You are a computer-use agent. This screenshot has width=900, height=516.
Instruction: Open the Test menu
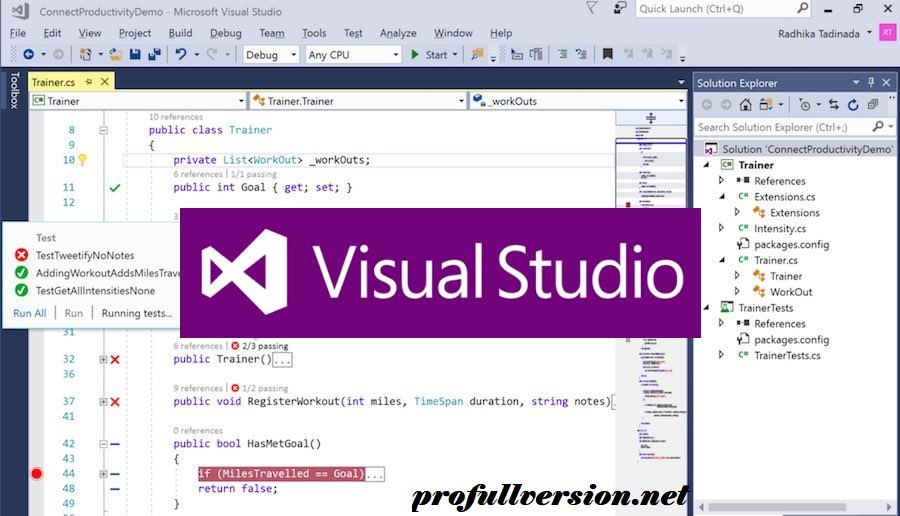point(353,33)
